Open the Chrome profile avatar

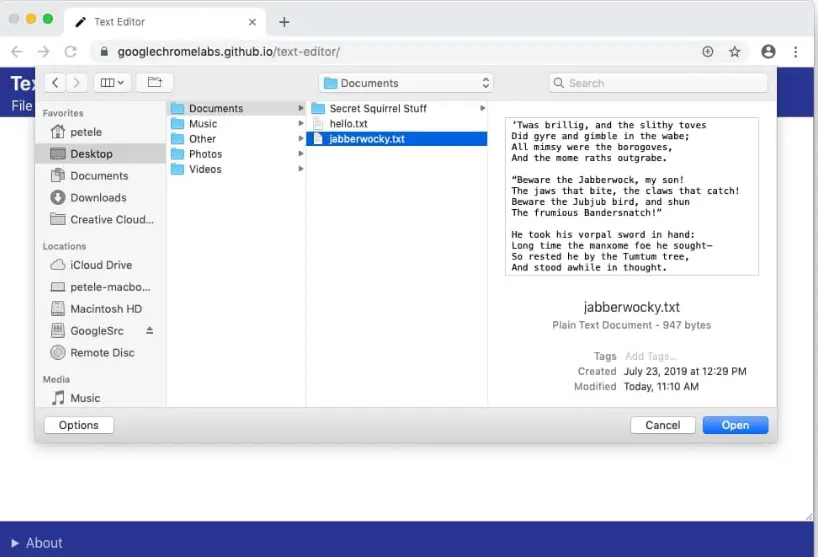[768, 52]
